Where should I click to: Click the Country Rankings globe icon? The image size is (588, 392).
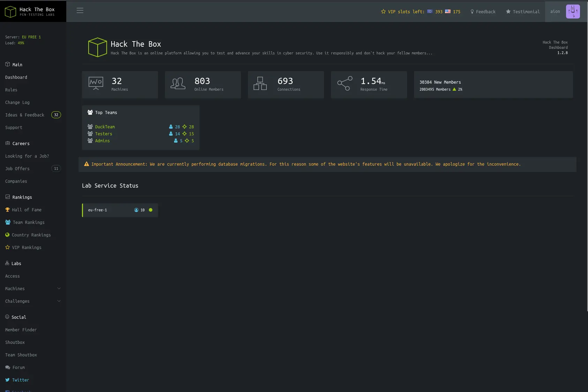coord(7,235)
